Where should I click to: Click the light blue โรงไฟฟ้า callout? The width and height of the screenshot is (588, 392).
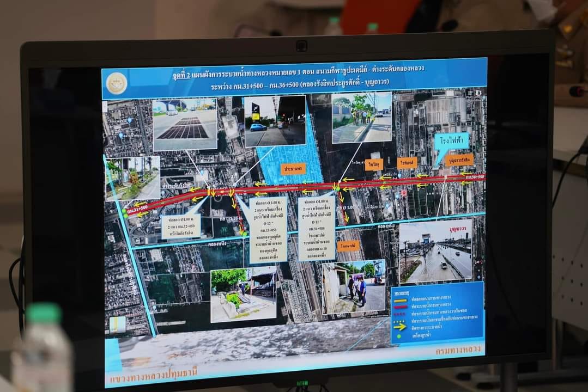click(451, 141)
